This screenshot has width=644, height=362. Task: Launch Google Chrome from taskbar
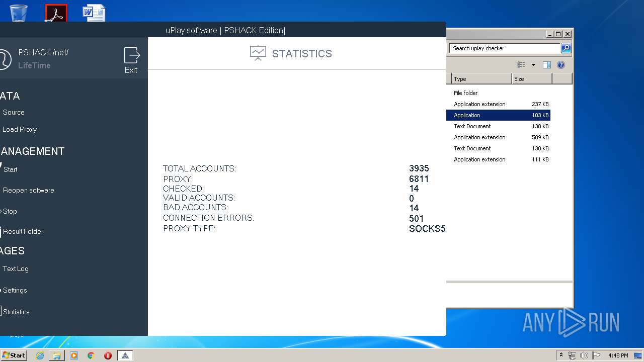91,355
